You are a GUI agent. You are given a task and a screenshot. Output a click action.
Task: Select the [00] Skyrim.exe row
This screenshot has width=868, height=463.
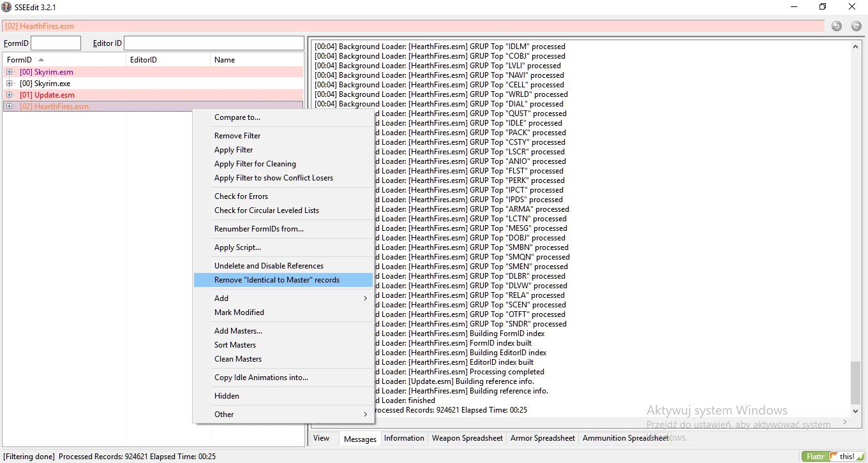[x=153, y=84]
